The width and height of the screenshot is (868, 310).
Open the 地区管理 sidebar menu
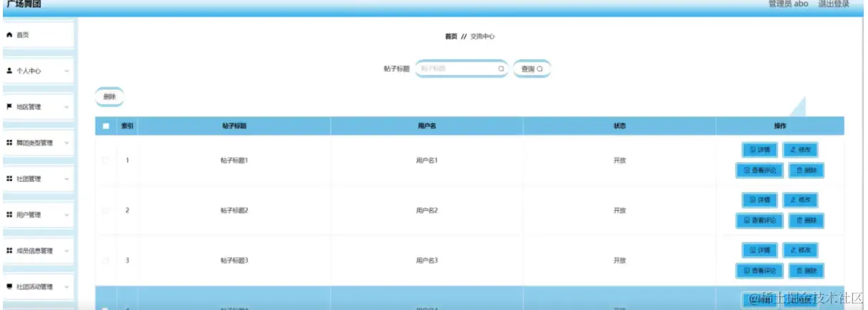pos(37,107)
